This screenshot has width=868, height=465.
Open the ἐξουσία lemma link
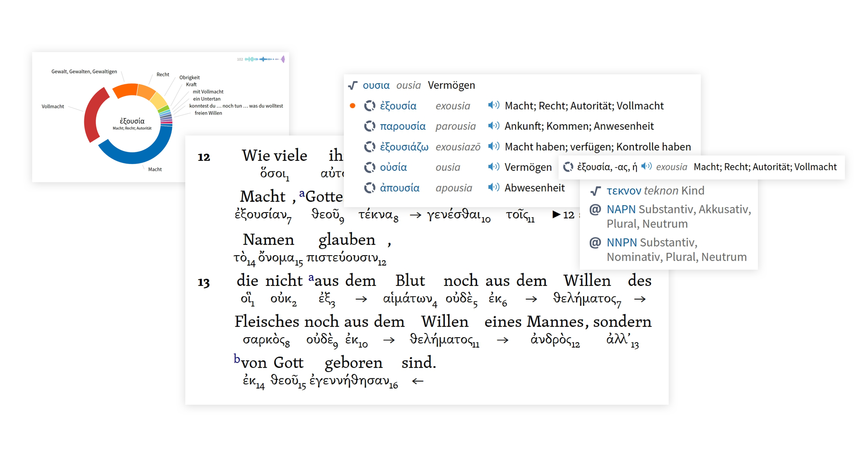pos(398,106)
